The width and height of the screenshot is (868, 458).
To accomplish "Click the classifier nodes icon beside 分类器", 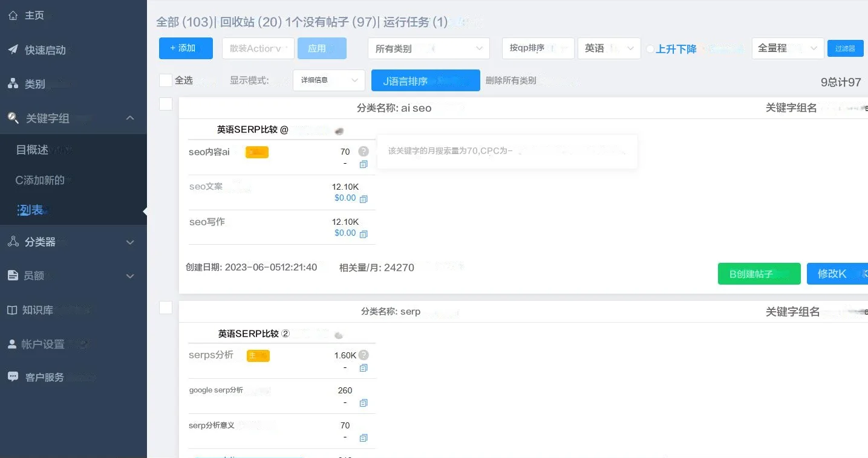I will (13, 242).
